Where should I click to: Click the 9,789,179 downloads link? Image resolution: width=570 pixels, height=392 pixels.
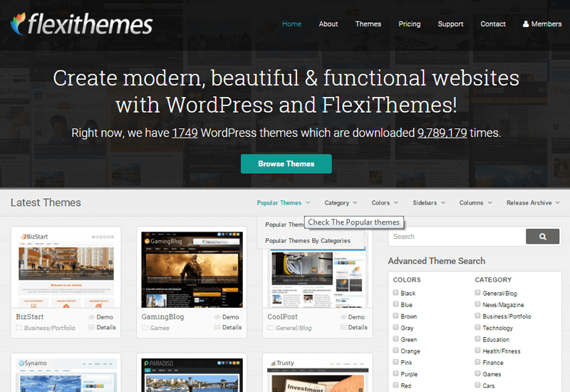(442, 133)
